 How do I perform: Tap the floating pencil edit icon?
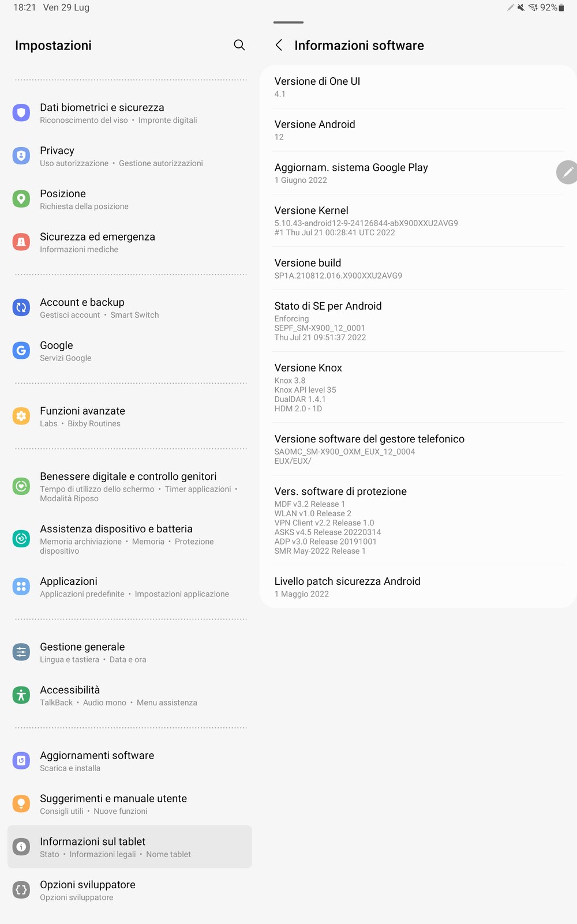(567, 172)
